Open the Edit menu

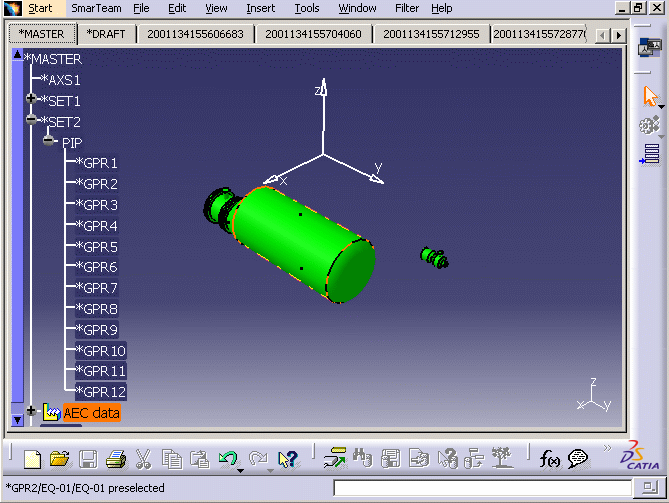[x=177, y=8]
